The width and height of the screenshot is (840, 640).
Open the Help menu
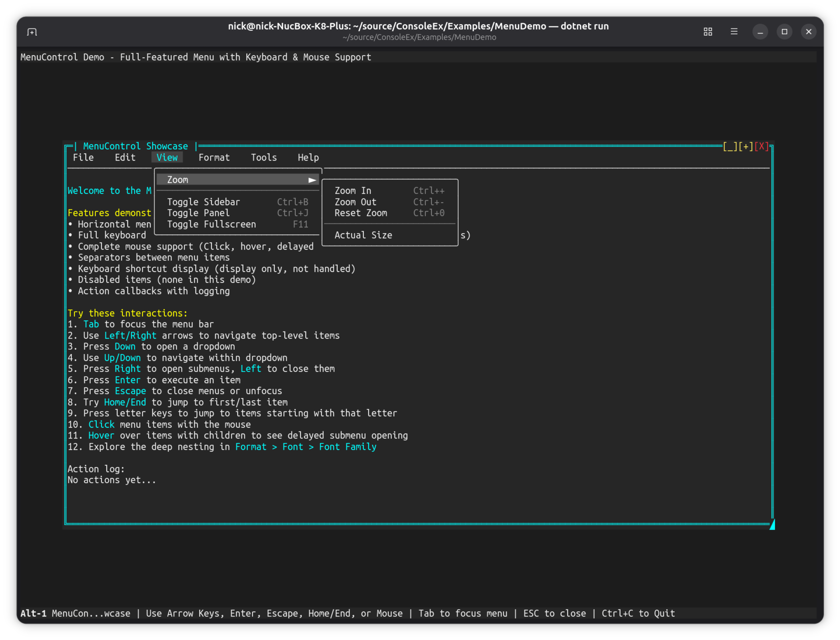(x=308, y=158)
